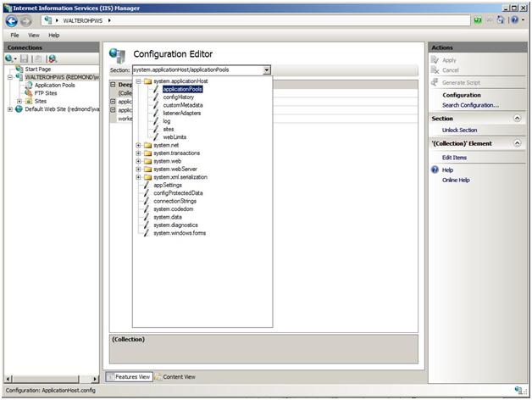The height and width of the screenshot is (400, 532).
Task: Select connectionStrings in section tree
Action: [175, 201]
